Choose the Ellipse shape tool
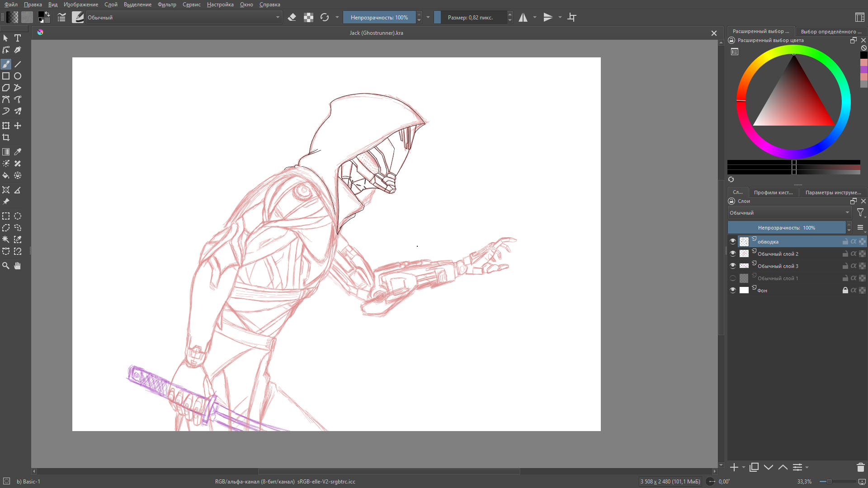Image resolution: width=868 pixels, height=488 pixels. [x=18, y=76]
